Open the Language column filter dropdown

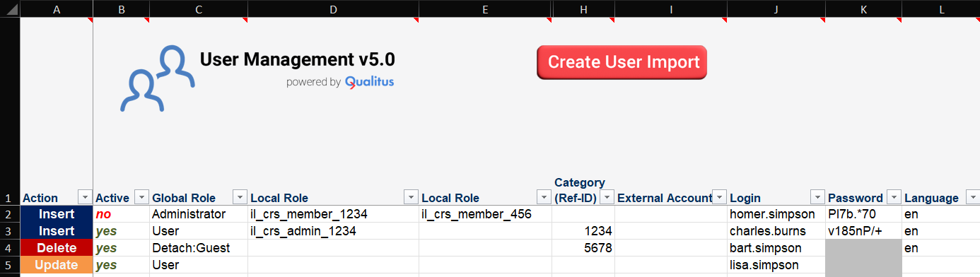(x=972, y=198)
